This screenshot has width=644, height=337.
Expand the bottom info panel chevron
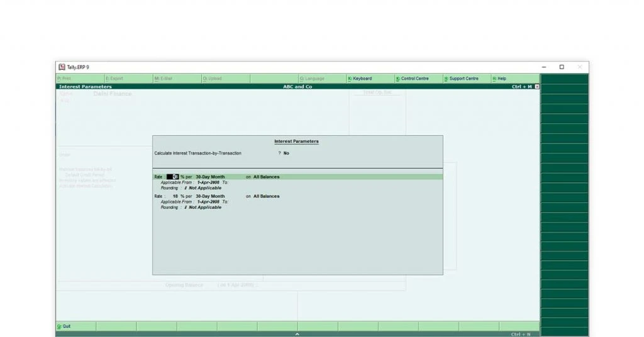tap(297, 334)
